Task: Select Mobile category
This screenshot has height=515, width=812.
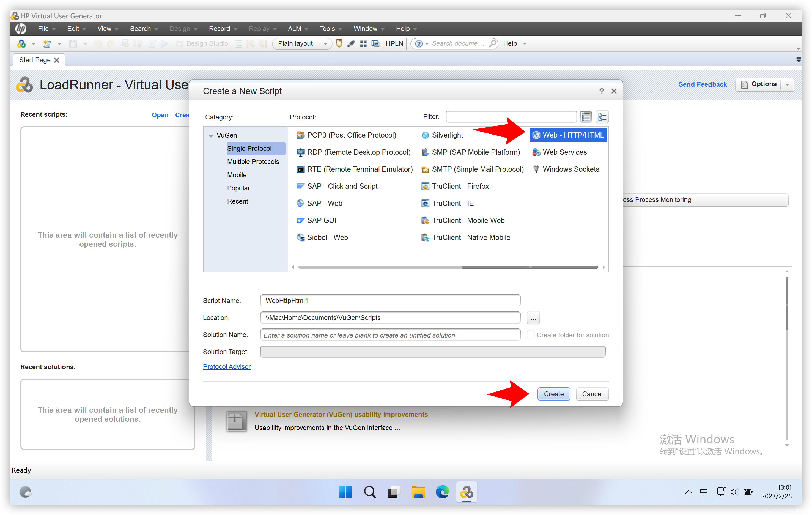Action: pyautogui.click(x=237, y=175)
